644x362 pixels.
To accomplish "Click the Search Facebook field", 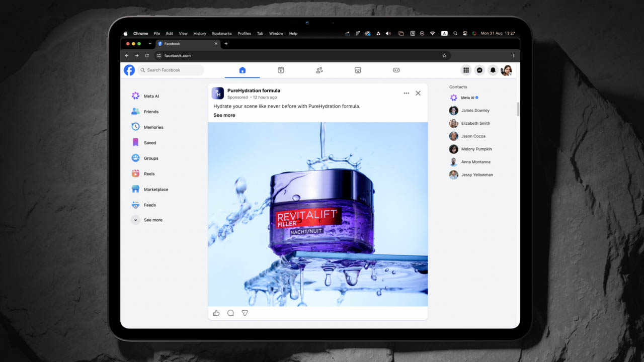I will [171, 70].
